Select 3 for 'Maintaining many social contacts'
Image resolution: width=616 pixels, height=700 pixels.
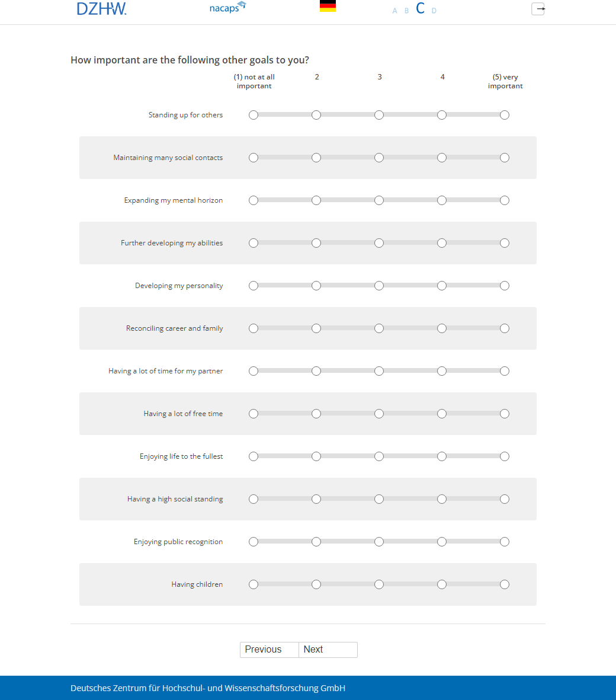pyautogui.click(x=379, y=158)
